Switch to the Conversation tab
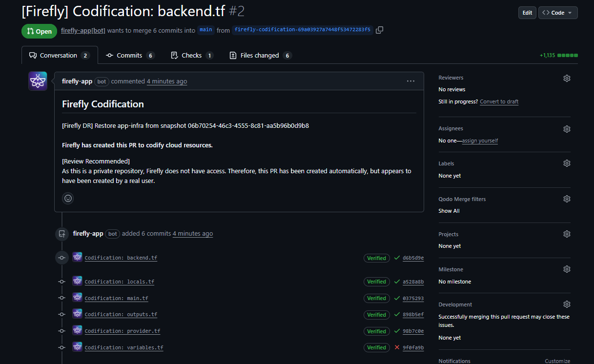The image size is (594, 364). tap(60, 55)
